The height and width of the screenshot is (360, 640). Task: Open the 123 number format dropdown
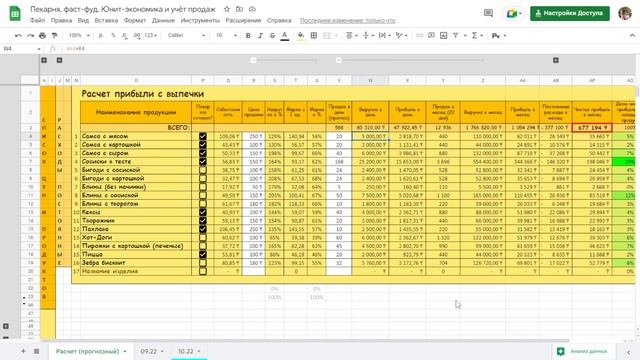[x=151, y=36]
